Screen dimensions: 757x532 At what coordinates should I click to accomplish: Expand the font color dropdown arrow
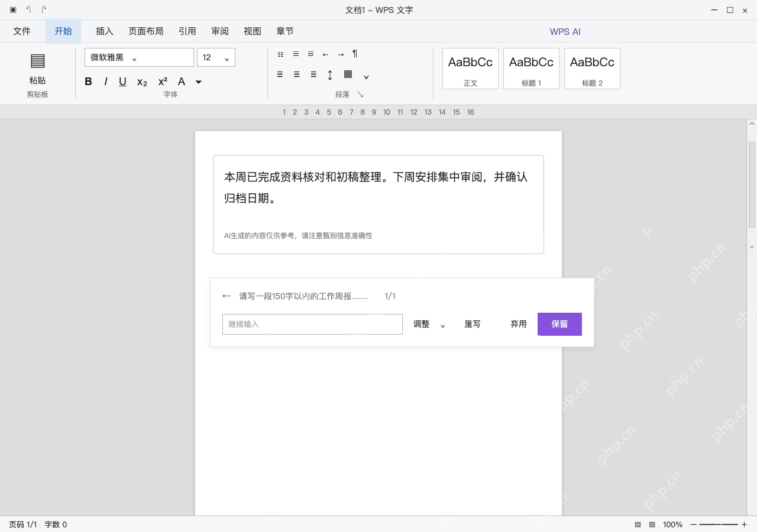[x=199, y=82]
